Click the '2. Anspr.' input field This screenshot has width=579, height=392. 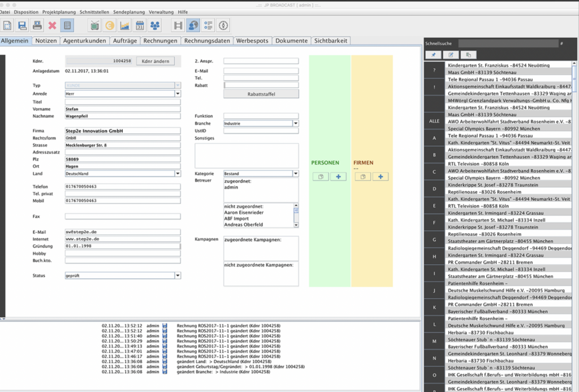(x=261, y=61)
